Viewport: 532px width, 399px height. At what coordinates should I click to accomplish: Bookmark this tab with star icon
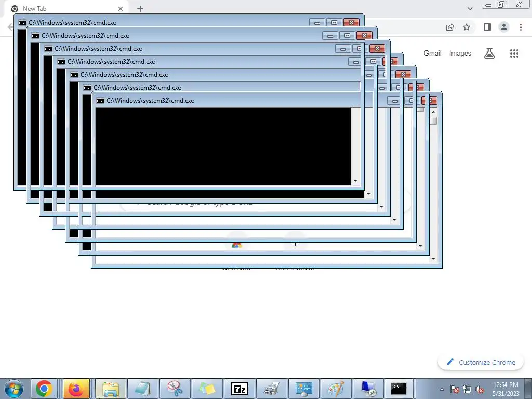(x=467, y=27)
